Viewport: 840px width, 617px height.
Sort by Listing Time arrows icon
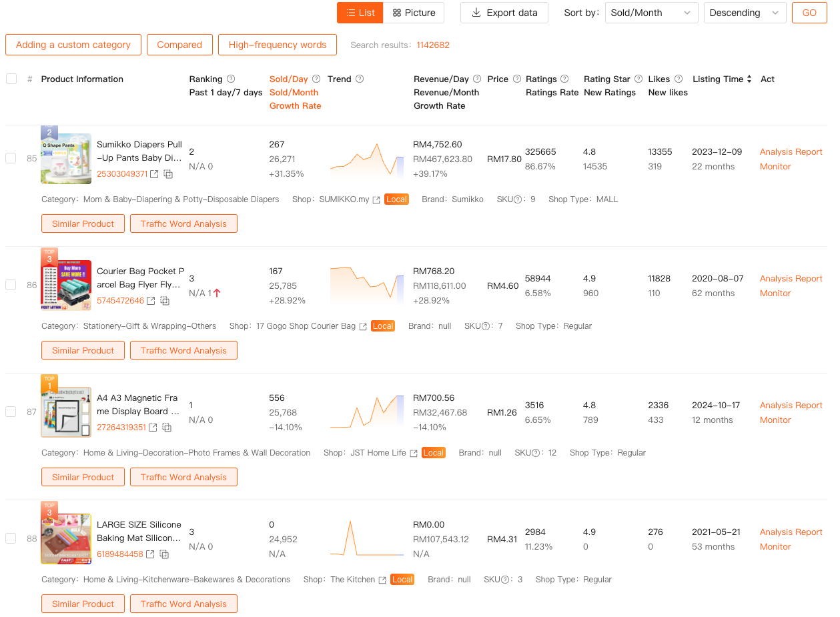pos(749,79)
